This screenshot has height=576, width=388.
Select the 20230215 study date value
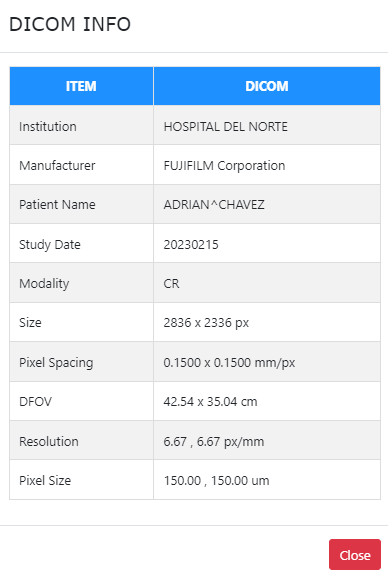(191, 245)
